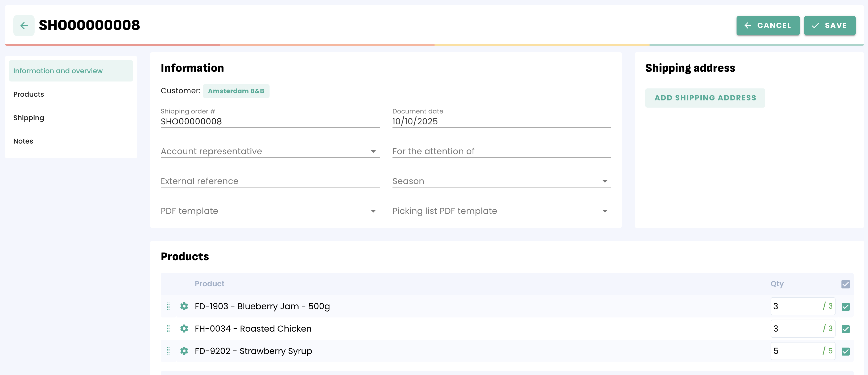The image size is (868, 375).
Task: Open the Shipping sidebar section
Action: point(29,118)
